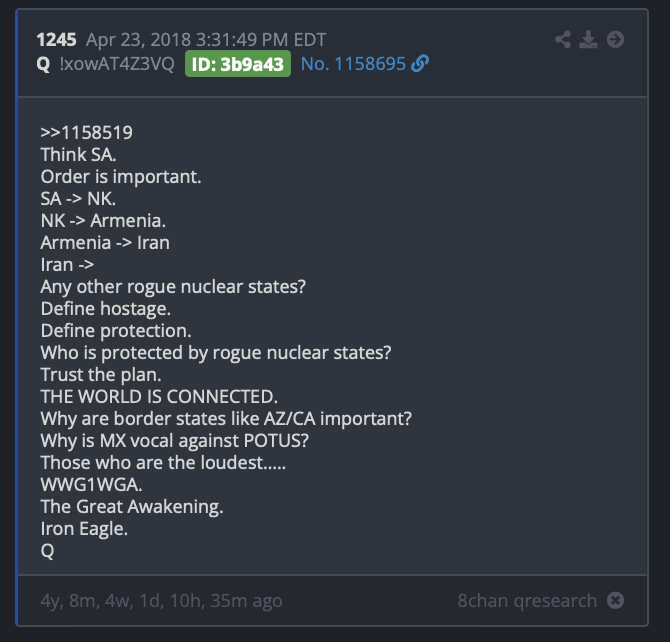
Task: Click the share icon in post header
Action: (563, 39)
